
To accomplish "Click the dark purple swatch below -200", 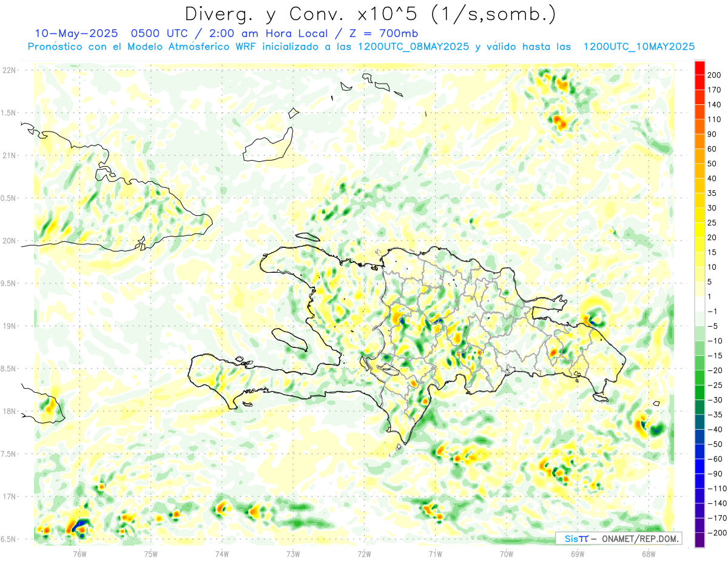I will click(699, 540).
